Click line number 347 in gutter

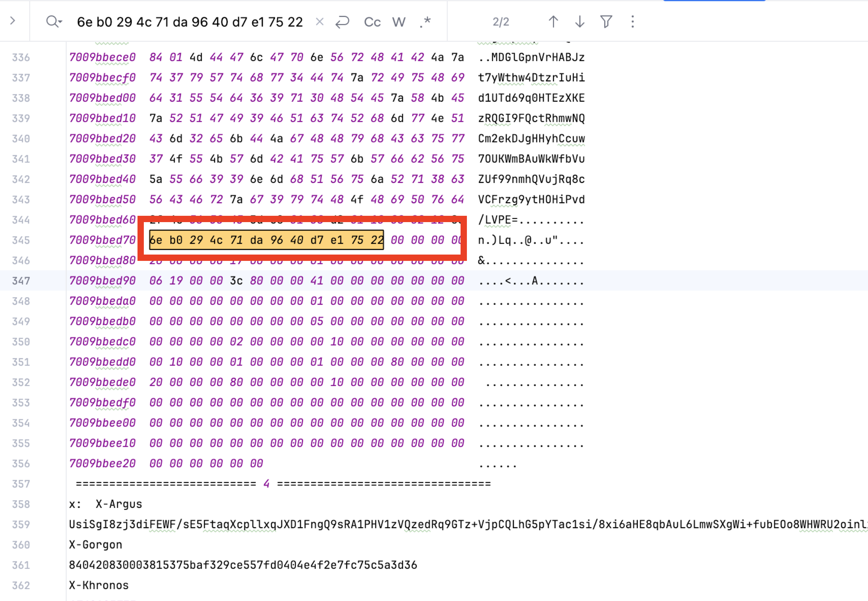tap(21, 281)
